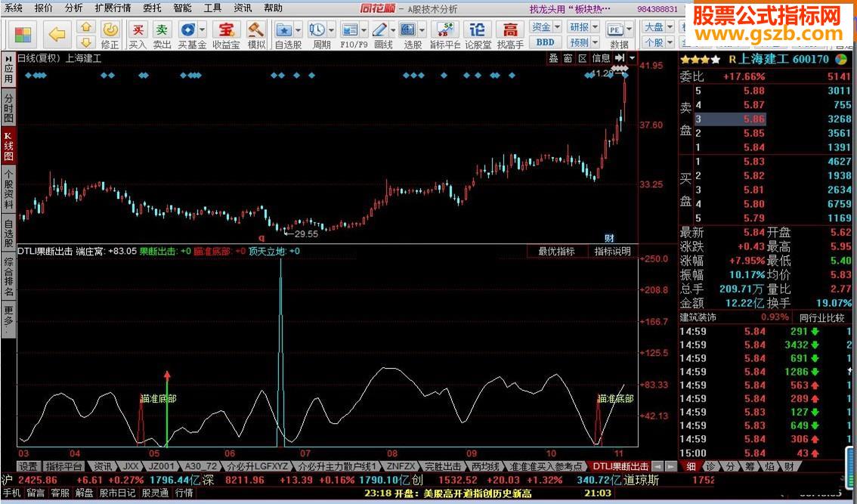Click the 模拟 gavel icon
Viewport: 857px width, 504px height.
pos(255,35)
